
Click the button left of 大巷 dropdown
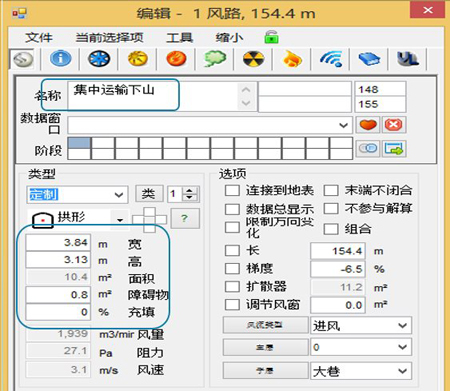pos(265,370)
